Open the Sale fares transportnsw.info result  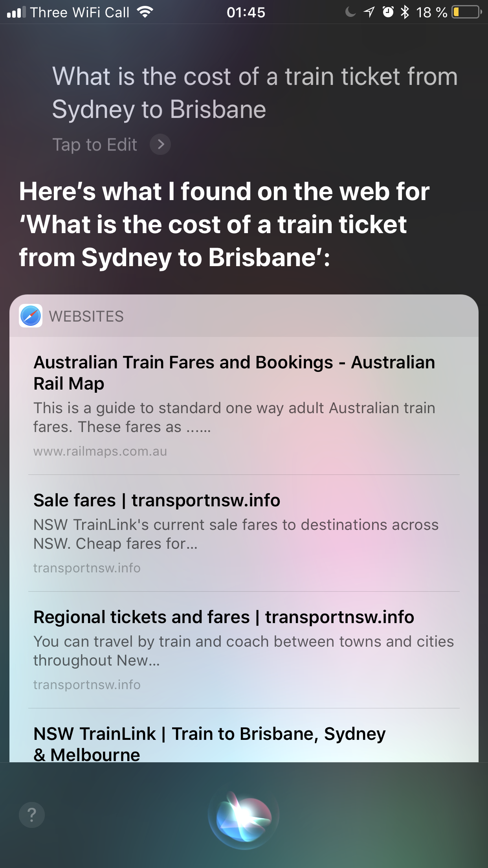click(157, 500)
